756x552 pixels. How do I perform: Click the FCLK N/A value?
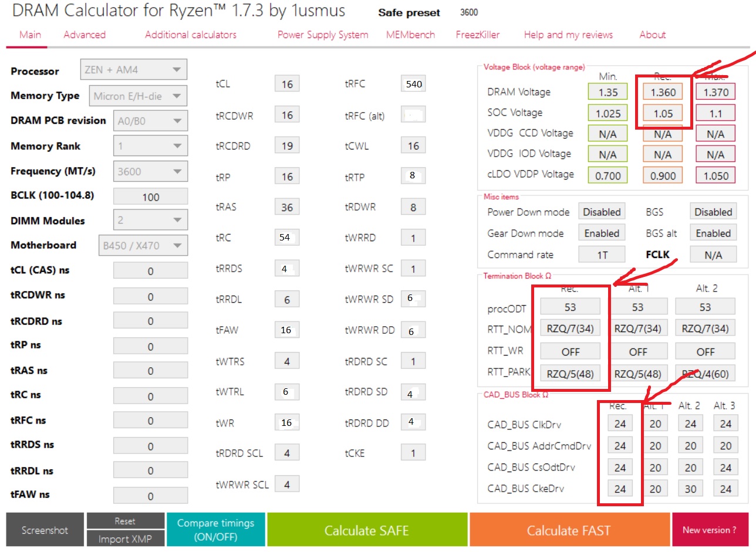pos(713,255)
